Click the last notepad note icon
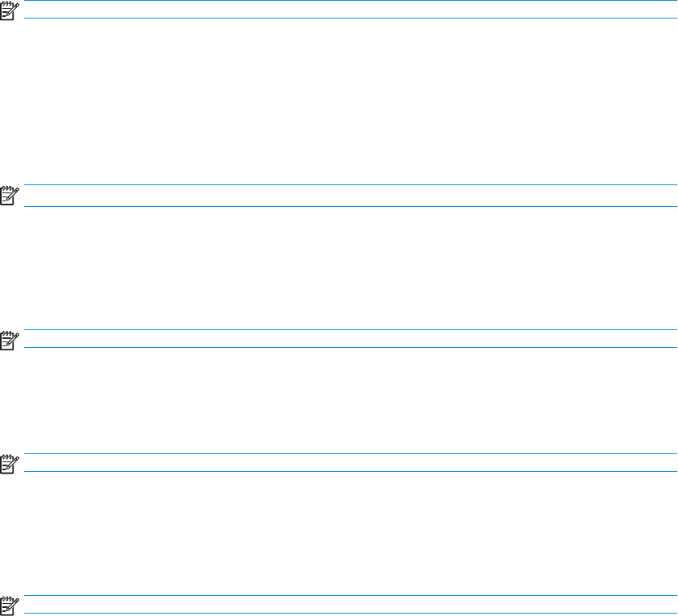The image size is (678, 616). tap(10, 606)
